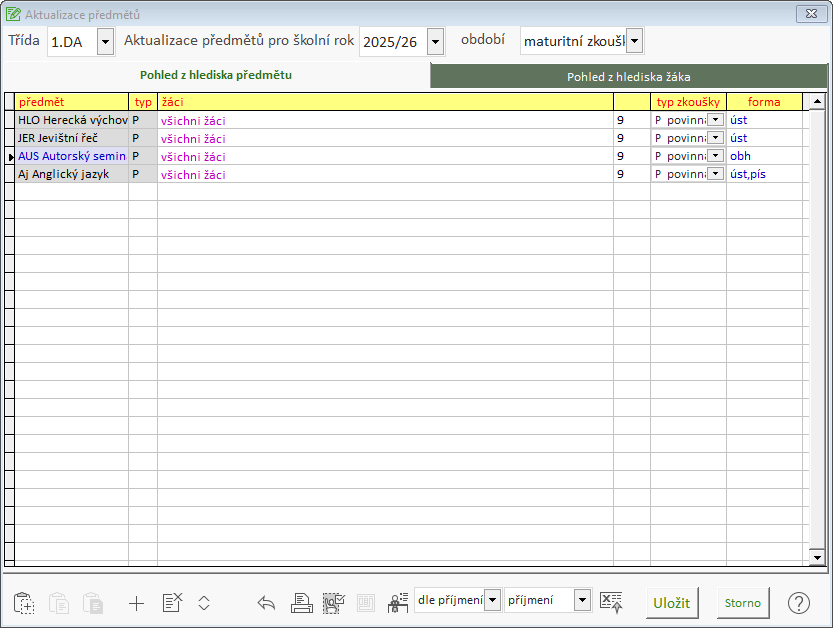Expand the 'dle příjmení' sort dropdown
The height and width of the screenshot is (628, 833).
[492, 600]
